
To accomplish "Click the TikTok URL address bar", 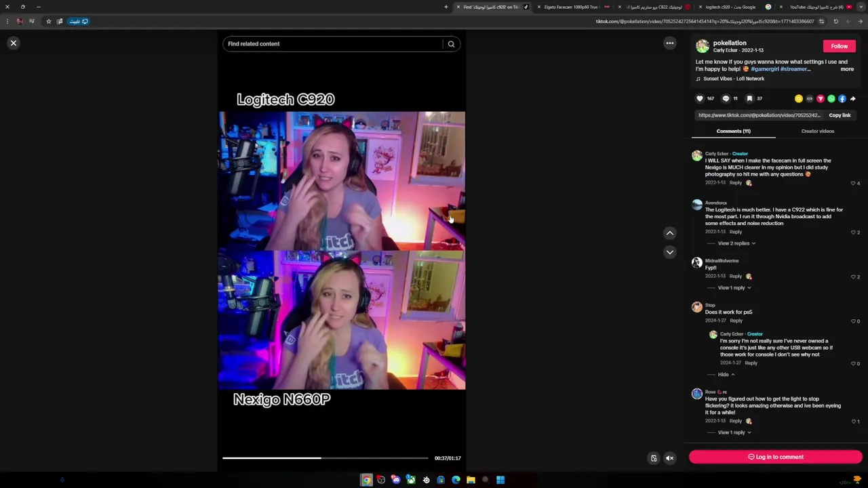I will click(x=705, y=22).
